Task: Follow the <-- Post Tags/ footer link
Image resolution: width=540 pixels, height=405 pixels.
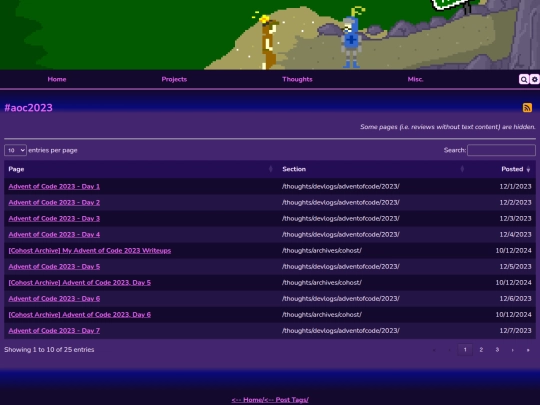Action: point(286,400)
